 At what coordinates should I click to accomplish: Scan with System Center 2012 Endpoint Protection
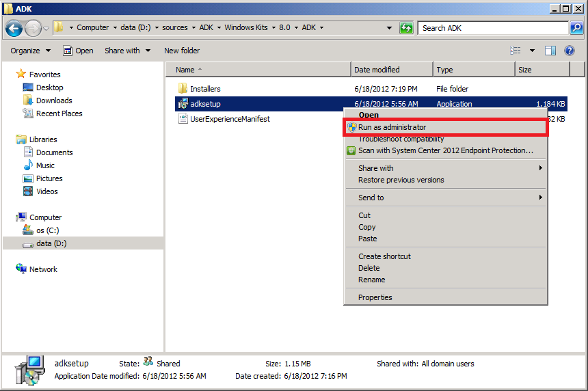coord(446,150)
